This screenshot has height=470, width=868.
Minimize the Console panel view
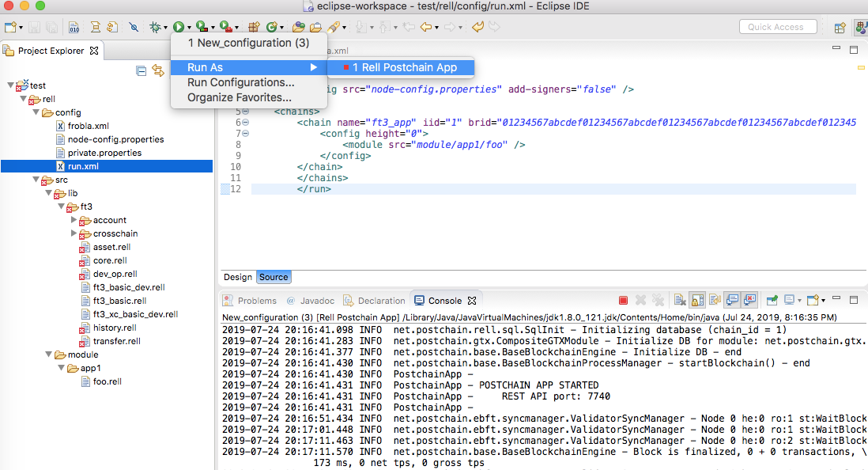[x=836, y=299]
